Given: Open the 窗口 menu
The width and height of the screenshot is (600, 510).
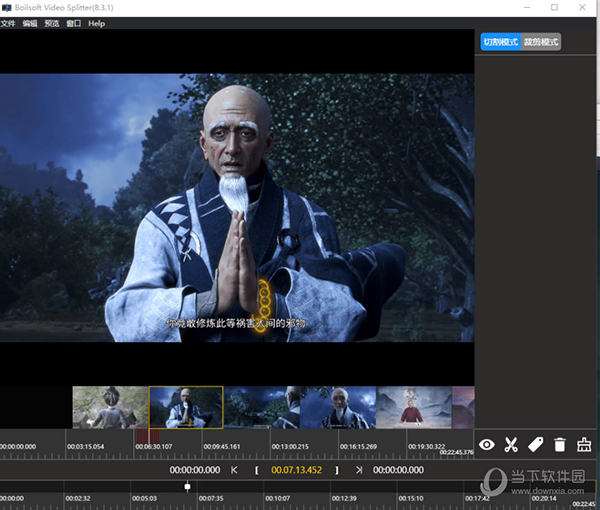Looking at the screenshot, I should [73, 23].
